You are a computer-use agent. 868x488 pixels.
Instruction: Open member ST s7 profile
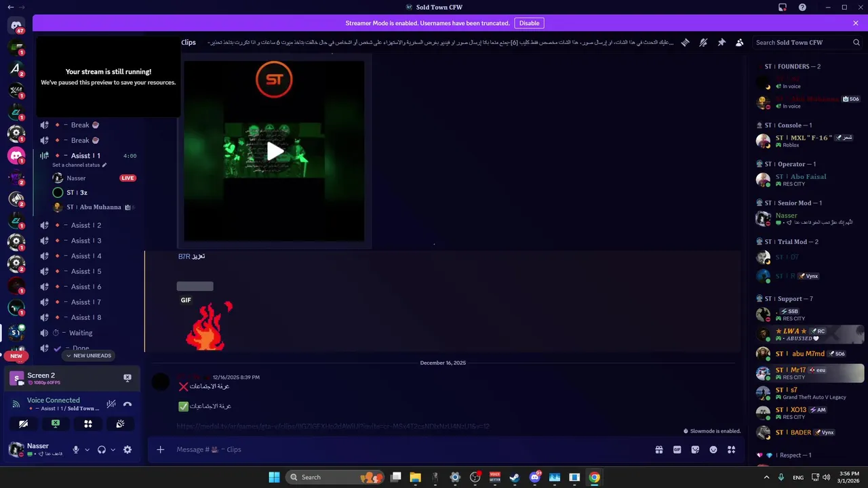tap(810, 393)
